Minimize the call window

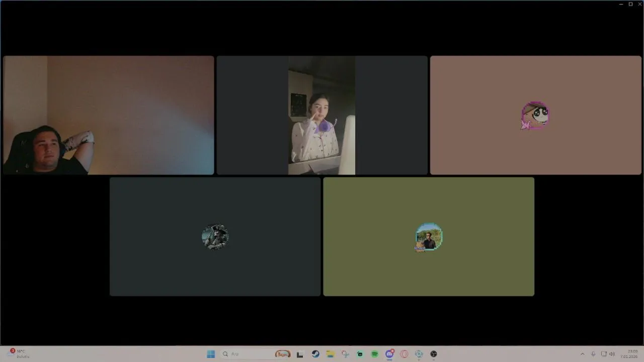pyautogui.click(x=621, y=4)
